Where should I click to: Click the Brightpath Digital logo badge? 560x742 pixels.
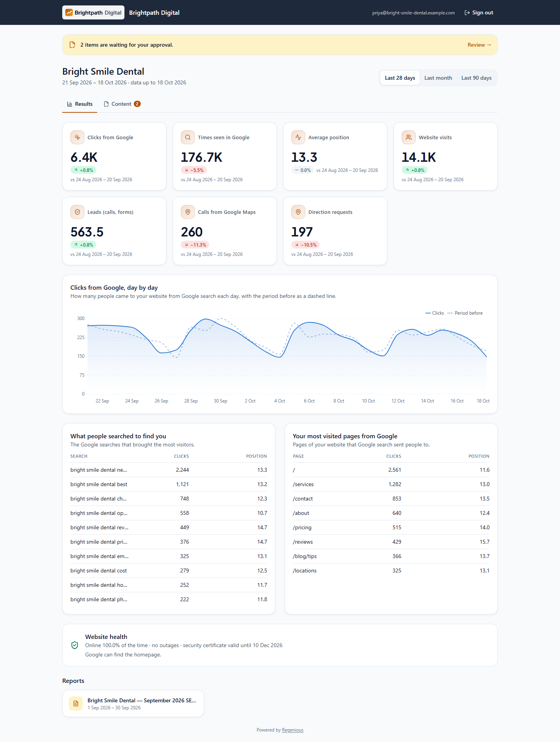pyautogui.click(x=93, y=12)
